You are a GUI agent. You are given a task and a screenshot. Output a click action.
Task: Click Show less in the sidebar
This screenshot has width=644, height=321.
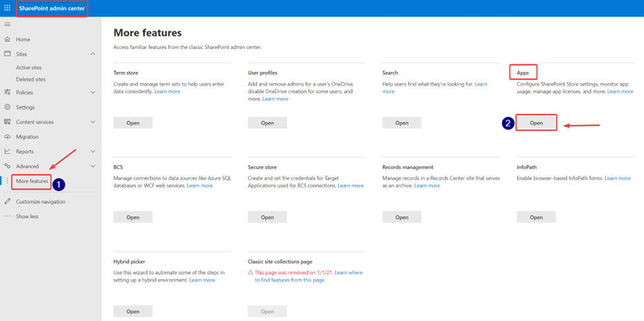(x=27, y=217)
